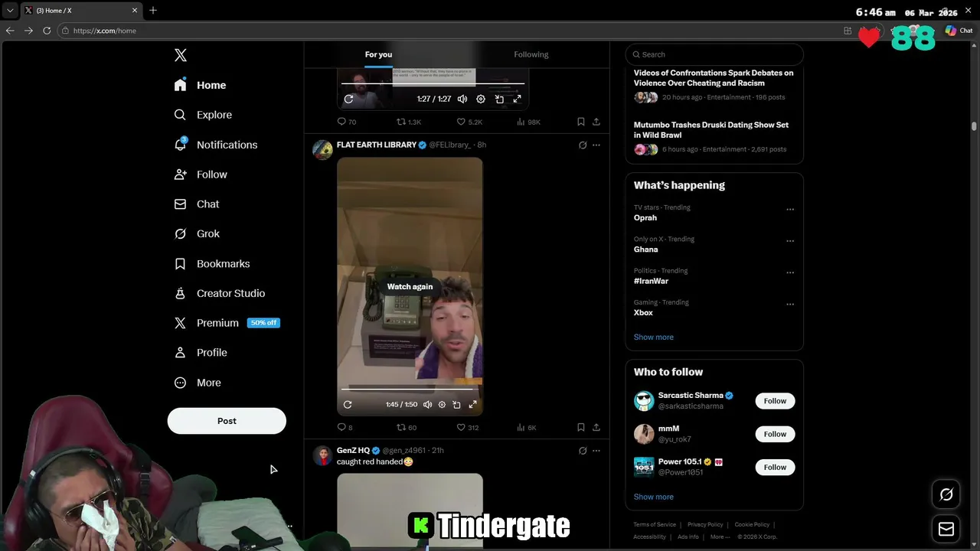Follow Sarcastic Sharma
Screen dimensions: 980x551
point(775,401)
